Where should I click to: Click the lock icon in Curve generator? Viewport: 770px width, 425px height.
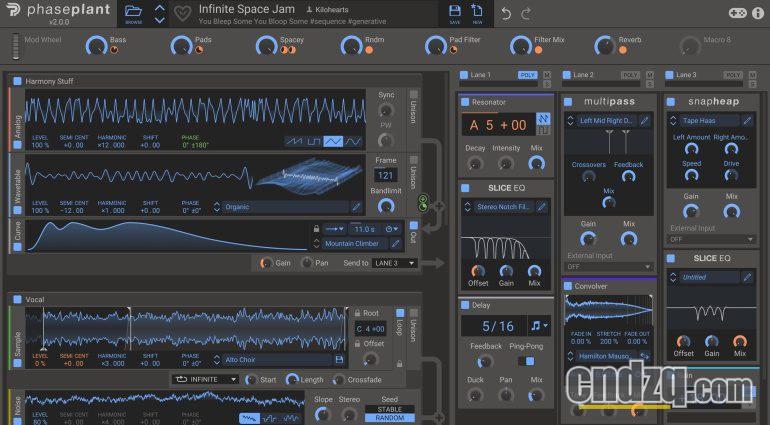[x=317, y=229]
